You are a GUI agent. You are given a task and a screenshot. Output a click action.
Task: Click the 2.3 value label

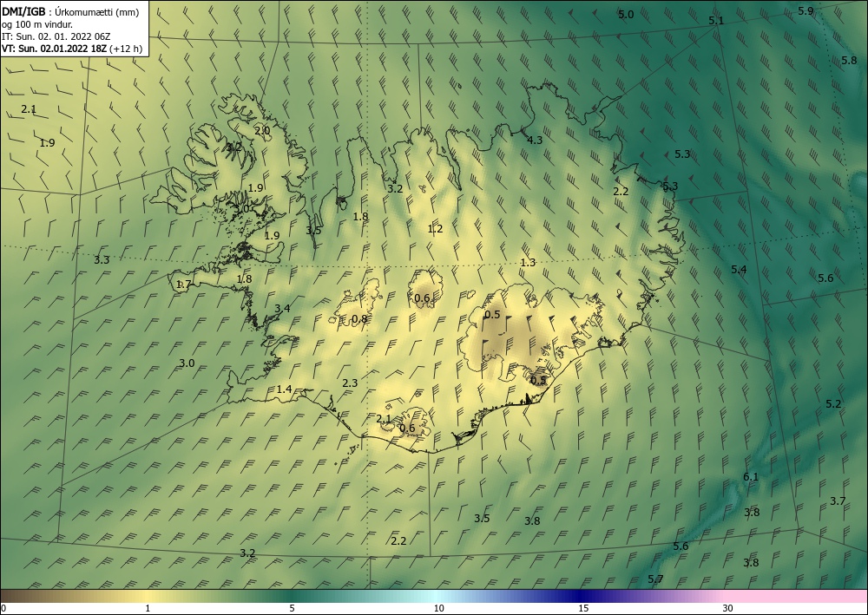tap(350, 383)
